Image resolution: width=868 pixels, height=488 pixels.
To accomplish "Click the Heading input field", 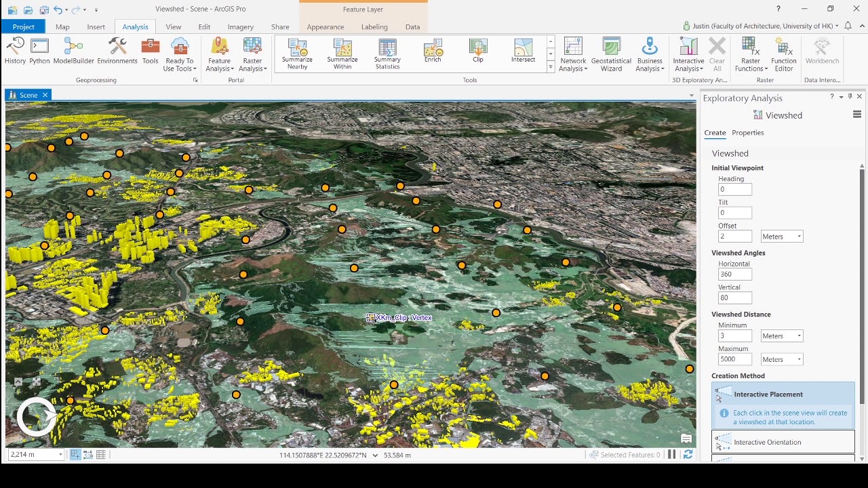I will point(735,189).
